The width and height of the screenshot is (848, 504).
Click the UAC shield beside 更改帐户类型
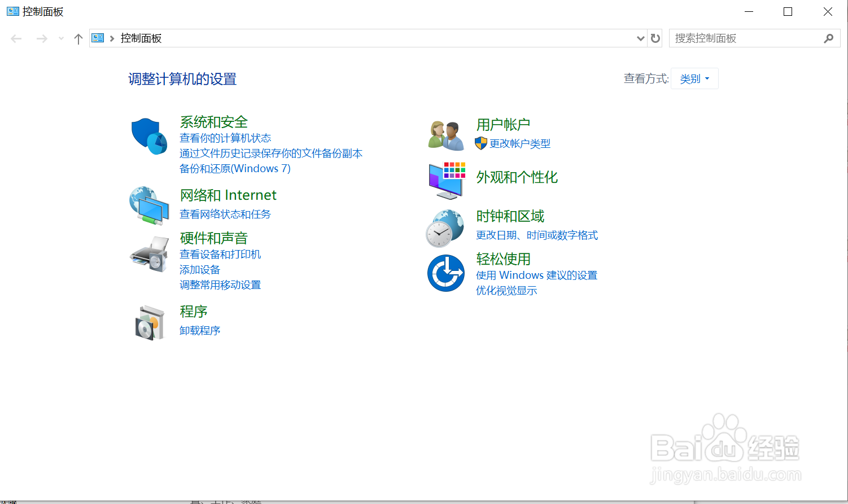coord(480,143)
